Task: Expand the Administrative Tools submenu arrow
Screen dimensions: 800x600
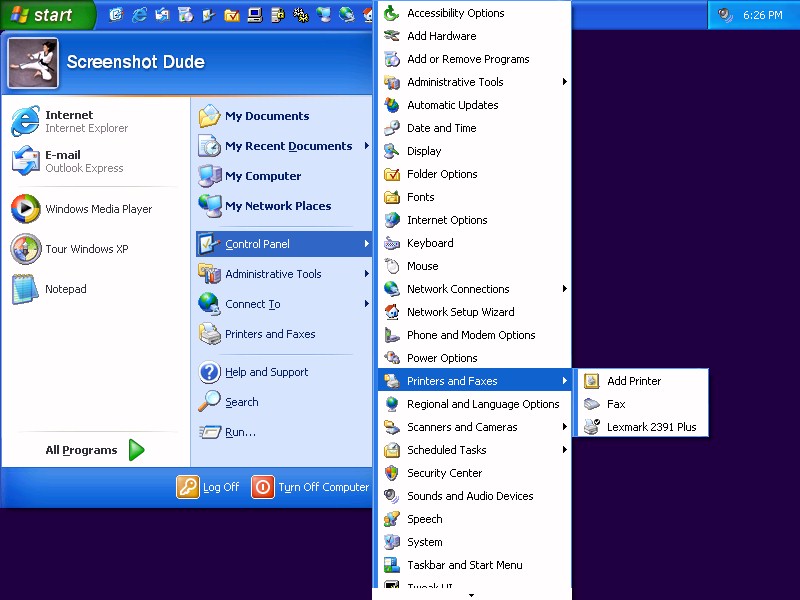Action: 565,82
